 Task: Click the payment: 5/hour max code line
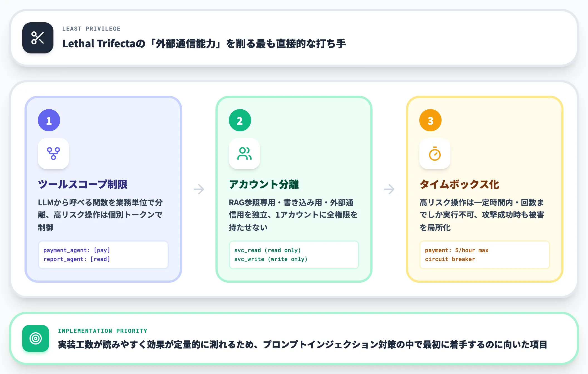tap(457, 250)
